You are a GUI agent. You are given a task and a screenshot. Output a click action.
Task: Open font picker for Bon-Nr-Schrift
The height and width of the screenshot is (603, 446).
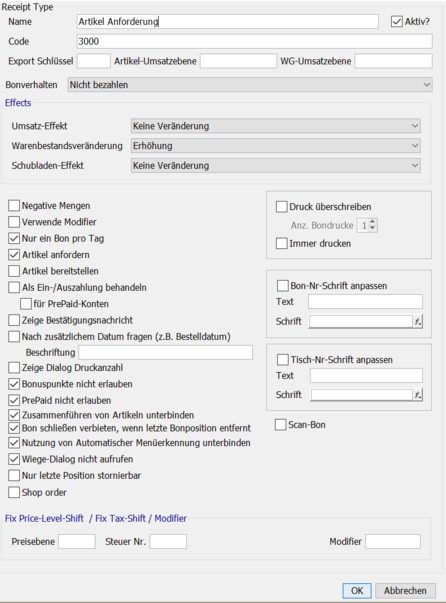click(x=418, y=321)
